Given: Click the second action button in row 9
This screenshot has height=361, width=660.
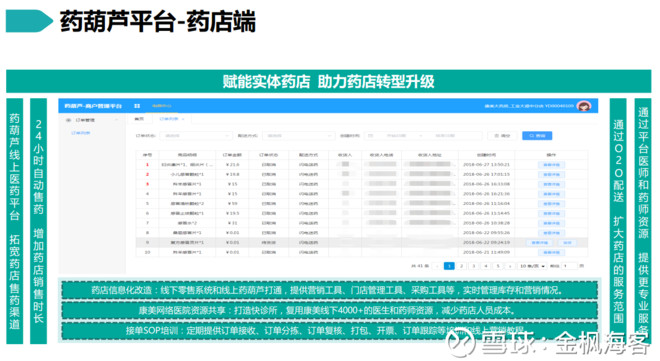Looking at the screenshot, I should click(567, 243).
